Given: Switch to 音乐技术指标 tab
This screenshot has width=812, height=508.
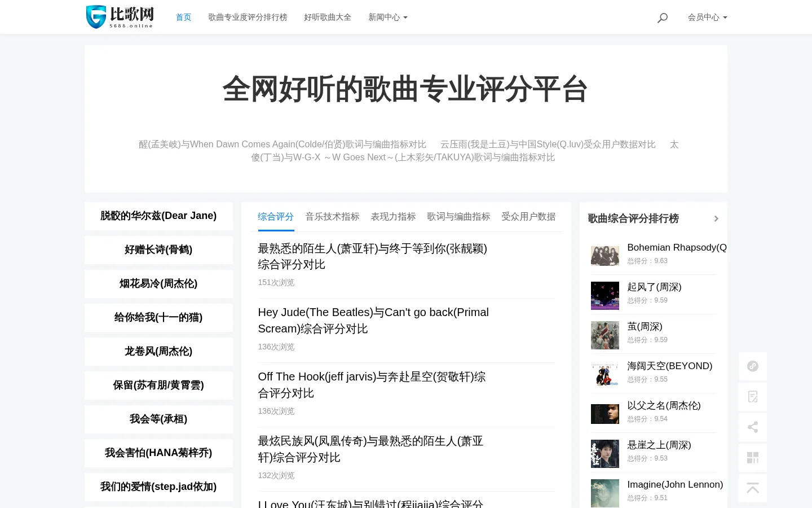Looking at the screenshot, I should tap(332, 217).
